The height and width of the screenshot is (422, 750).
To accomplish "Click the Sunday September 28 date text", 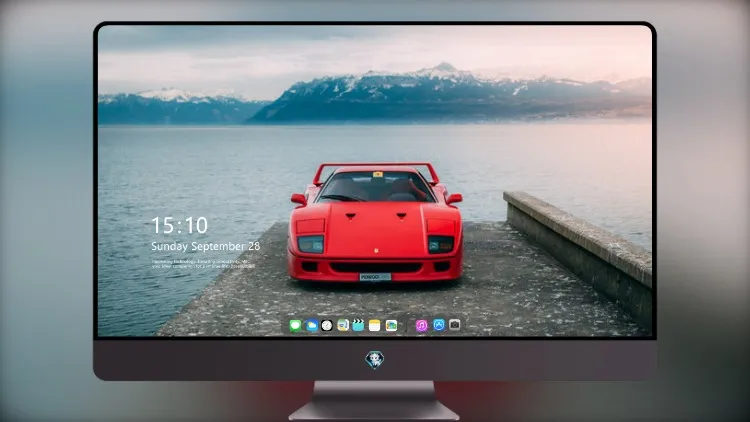I will 206,246.
